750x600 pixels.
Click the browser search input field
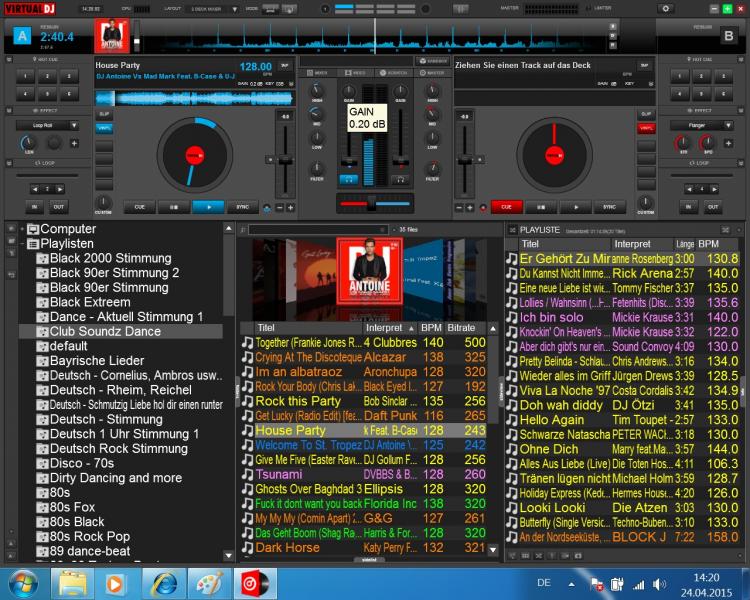click(320, 230)
